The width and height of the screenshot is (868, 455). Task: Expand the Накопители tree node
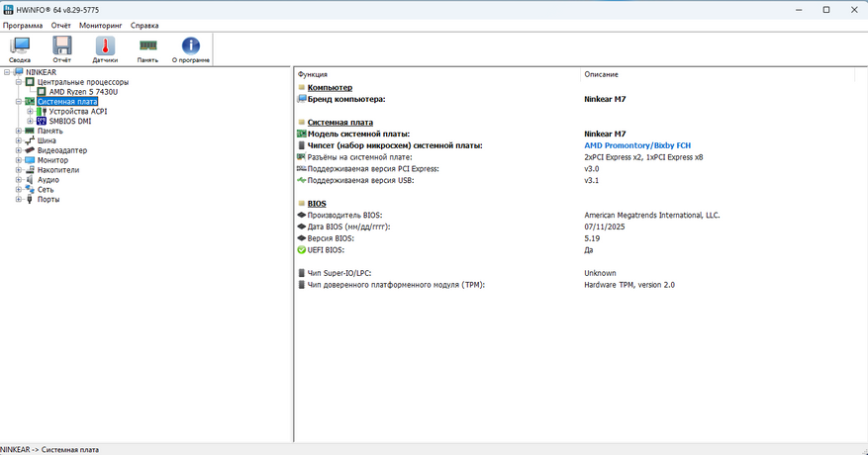pyautogui.click(x=18, y=170)
